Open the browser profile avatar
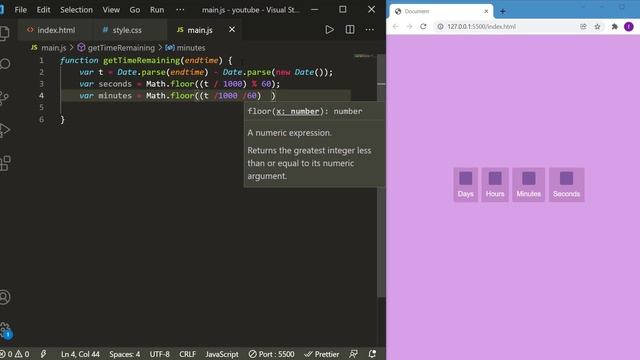The width and height of the screenshot is (640, 360). (x=629, y=27)
